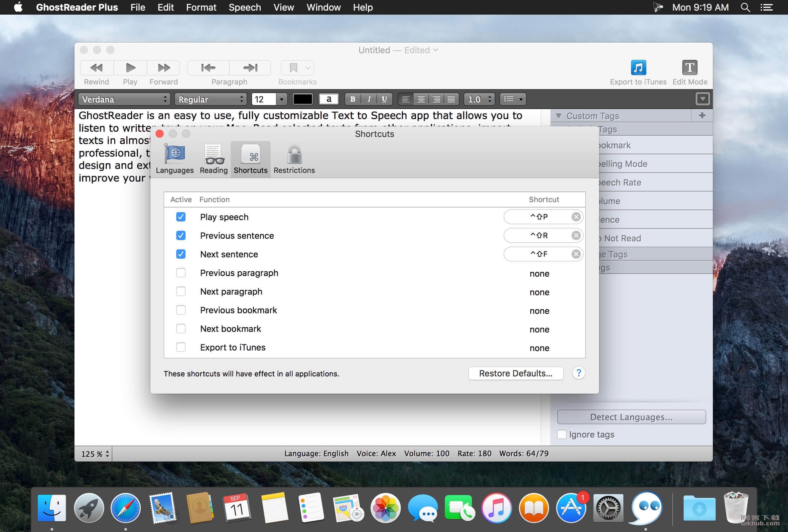The width and height of the screenshot is (788, 532).
Task: Switch to Edit Mode icon
Action: 690,67
